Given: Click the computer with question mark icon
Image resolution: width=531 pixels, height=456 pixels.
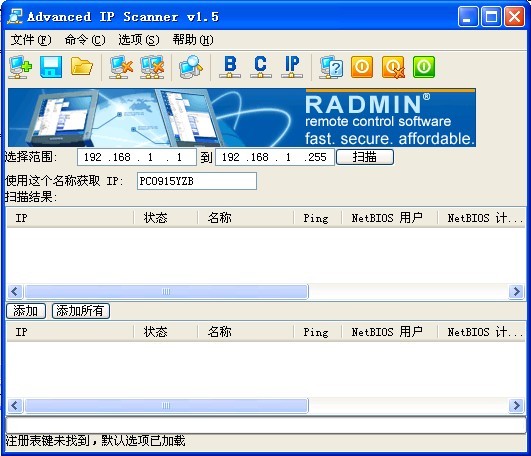Looking at the screenshot, I should tap(331, 67).
